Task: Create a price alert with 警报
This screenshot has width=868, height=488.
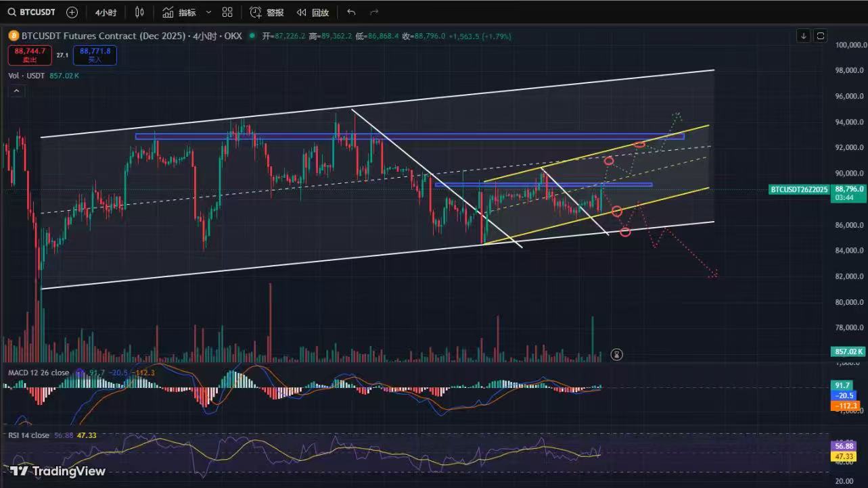Action: 267,12
